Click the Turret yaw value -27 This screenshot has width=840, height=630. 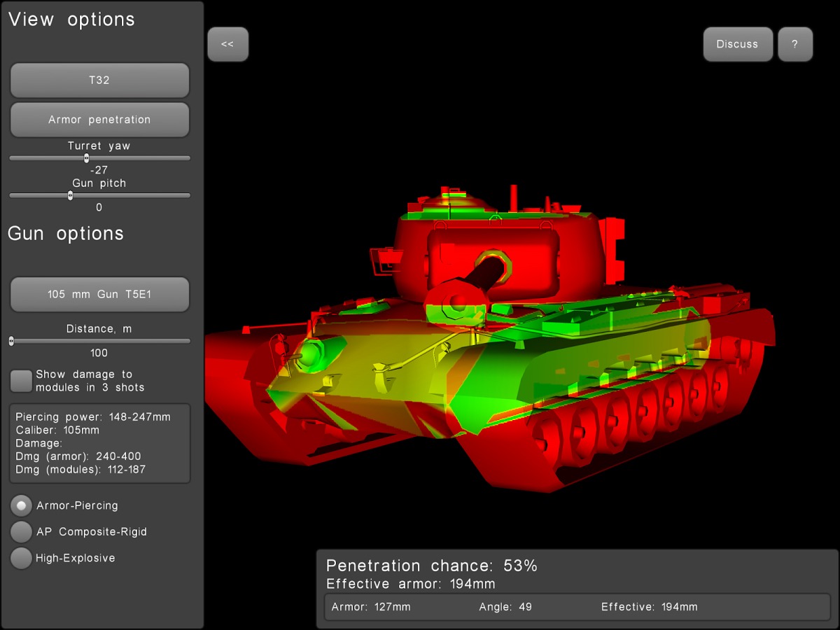point(99,170)
